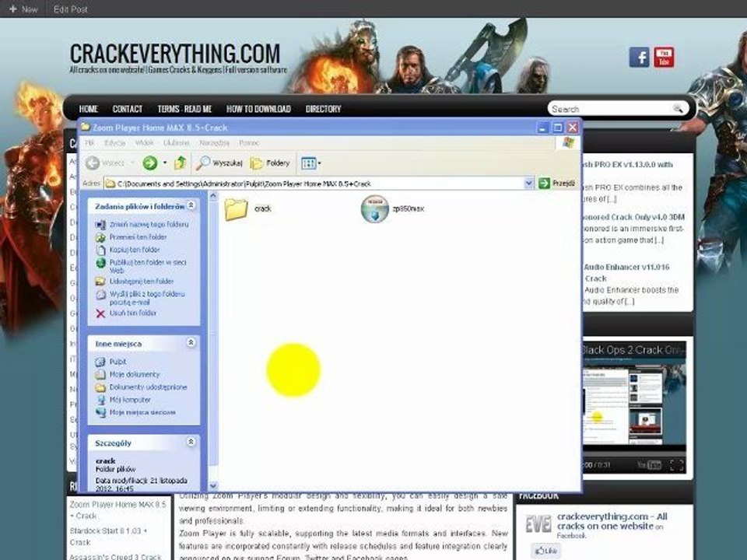Open Zoom Player Home MAX 8.5 + Crack recent post
Screen dimensions: 747x560
click(x=117, y=510)
